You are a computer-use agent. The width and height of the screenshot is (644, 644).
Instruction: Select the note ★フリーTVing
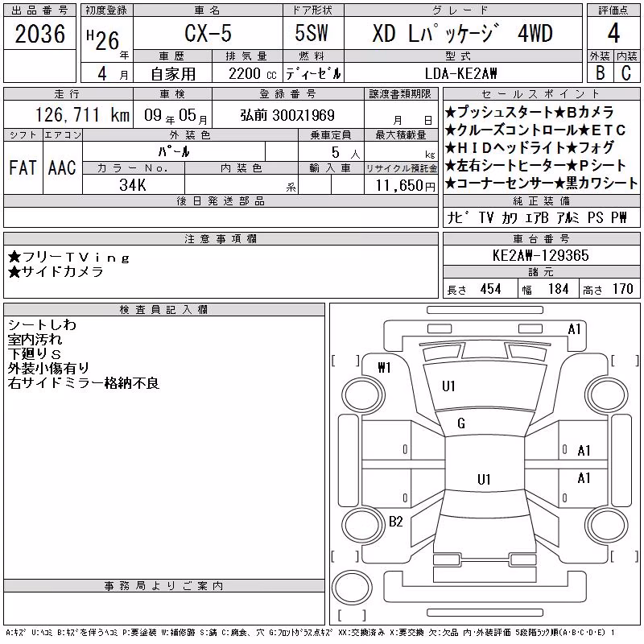(68, 258)
